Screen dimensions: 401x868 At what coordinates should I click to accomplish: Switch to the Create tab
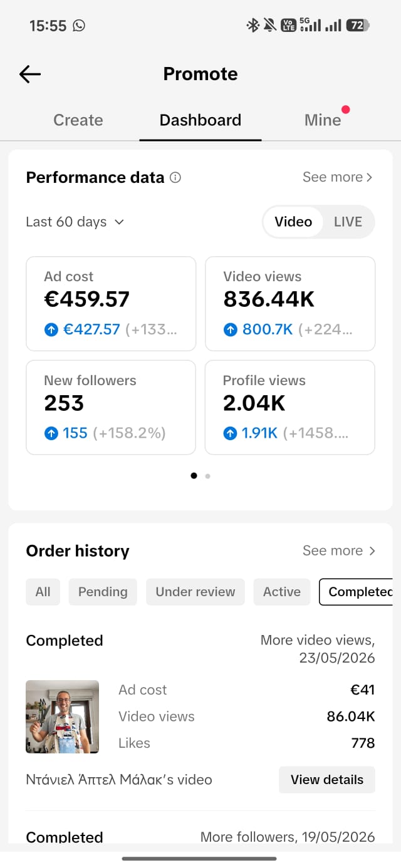pos(78,120)
